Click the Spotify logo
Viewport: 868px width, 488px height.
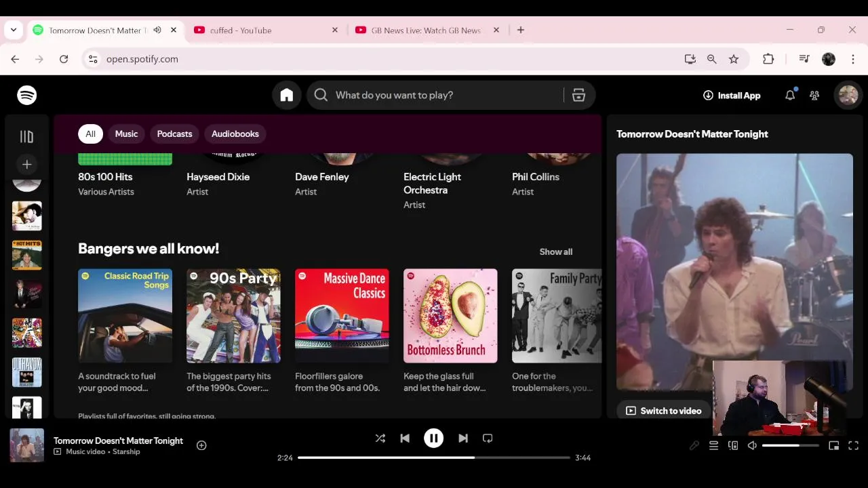[27, 96]
